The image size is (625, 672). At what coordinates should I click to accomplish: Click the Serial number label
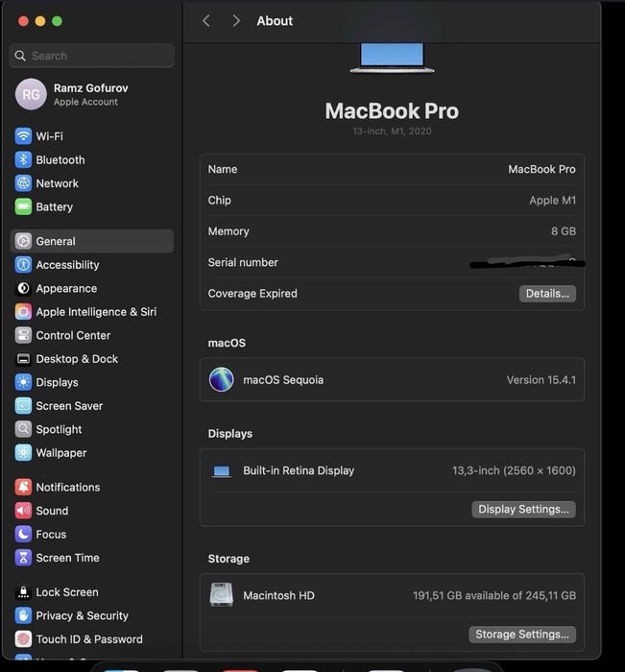coord(243,262)
